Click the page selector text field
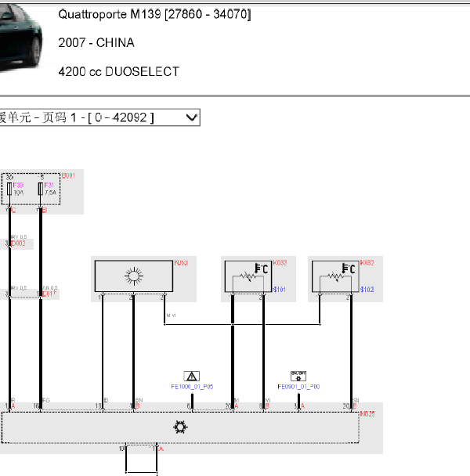Image resolution: width=470 pixels, height=476 pixels. click(99, 117)
